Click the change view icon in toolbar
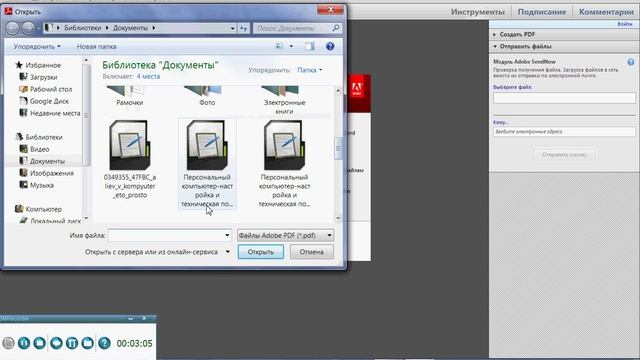 pyautogui.click(x=279, y=46)
